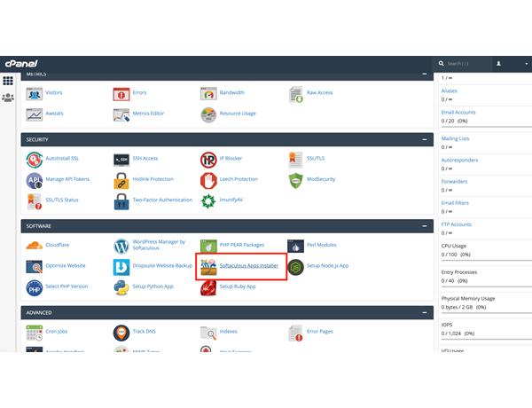Open the Setup Node.js App link

[327, 265]
